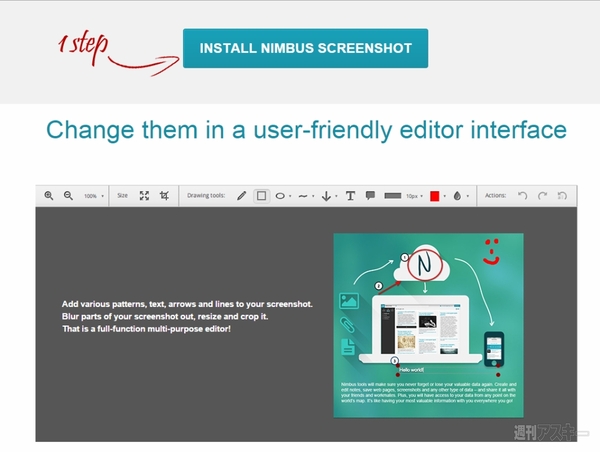Image resolution: width=600 pixels, height=452 pixels.
Task: Select the rectangle shape tool
Action: point(261,196)
